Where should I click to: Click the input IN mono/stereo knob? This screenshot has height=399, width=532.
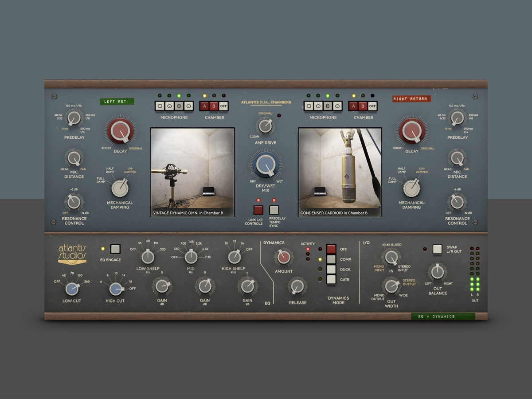tap(391, 257)
